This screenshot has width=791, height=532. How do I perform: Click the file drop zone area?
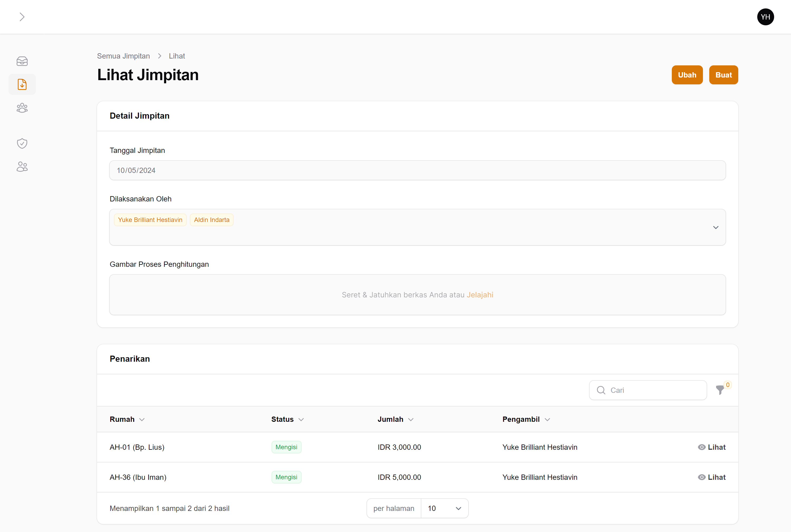pos(417,295)
